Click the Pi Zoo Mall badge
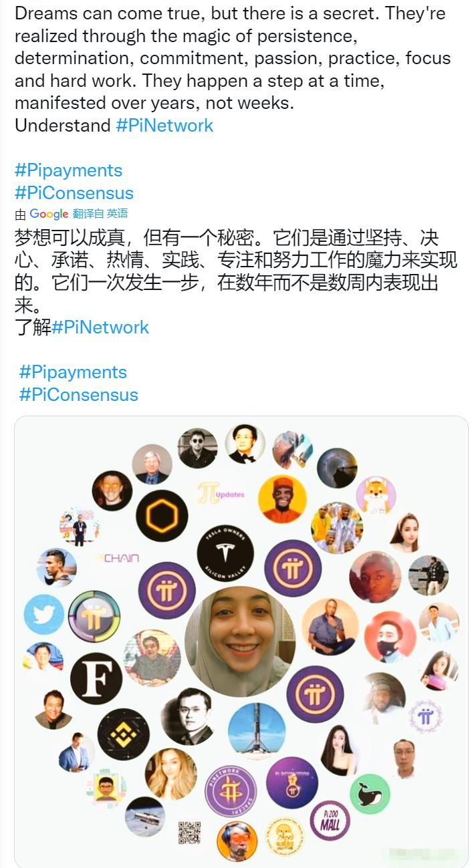476x868 pixels. [330, 820]
